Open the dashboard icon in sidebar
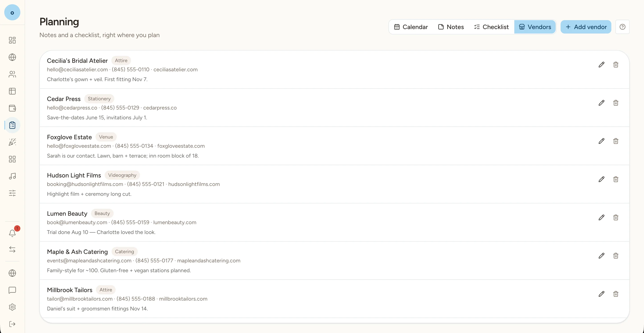 tap(12, 40)
